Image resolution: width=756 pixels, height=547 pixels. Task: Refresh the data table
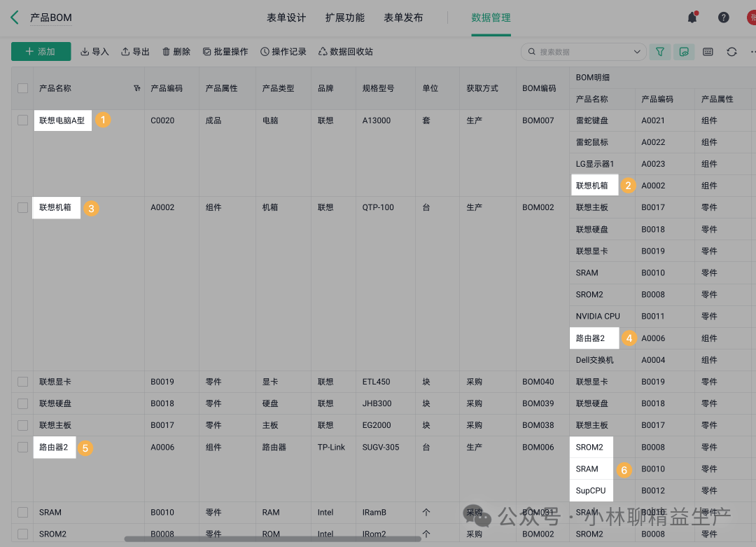[731, 52]
